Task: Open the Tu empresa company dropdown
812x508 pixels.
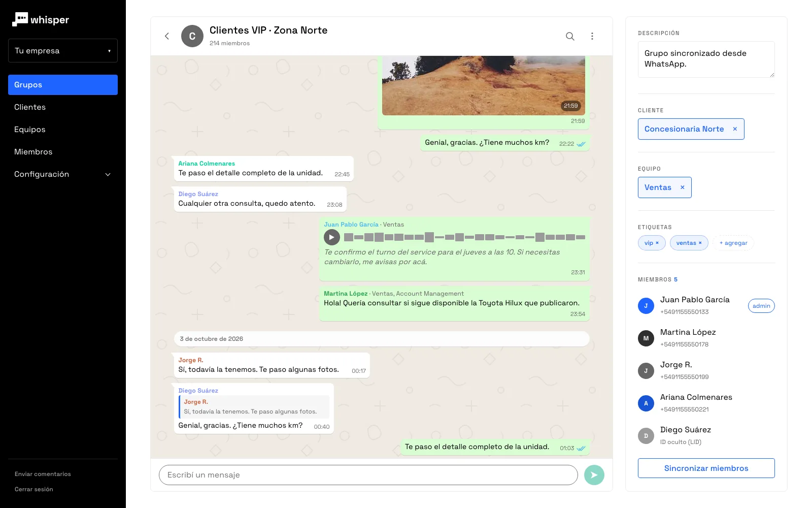Action: (x=63, y=51)
